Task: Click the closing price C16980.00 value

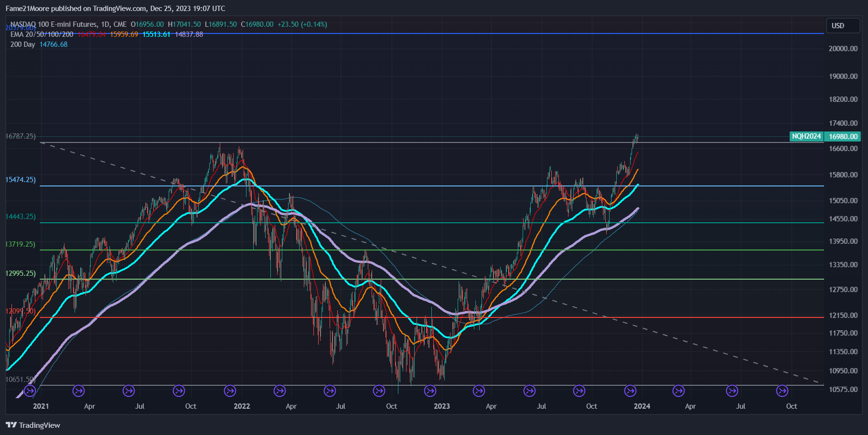Action: point(257,24)
